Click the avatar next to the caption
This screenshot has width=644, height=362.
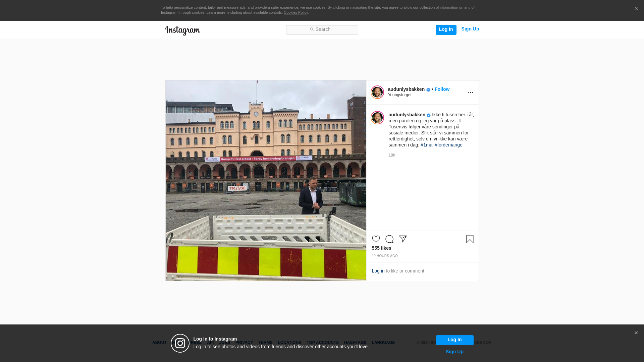click(377, 118)
